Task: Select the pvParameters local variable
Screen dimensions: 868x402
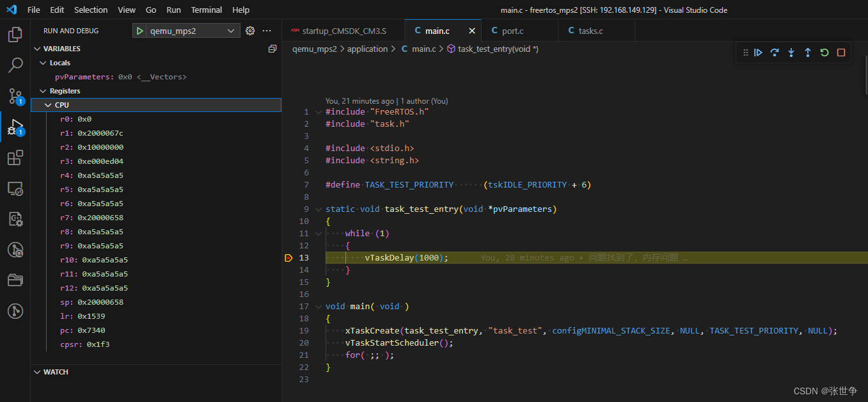Action: click(155, 77)
